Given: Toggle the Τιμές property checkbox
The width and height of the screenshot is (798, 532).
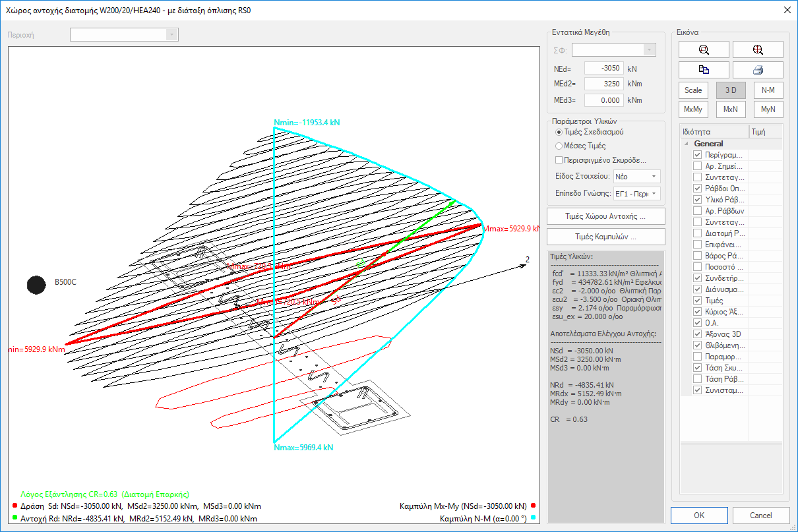Looking at the screenshot, I should point(697,301).
